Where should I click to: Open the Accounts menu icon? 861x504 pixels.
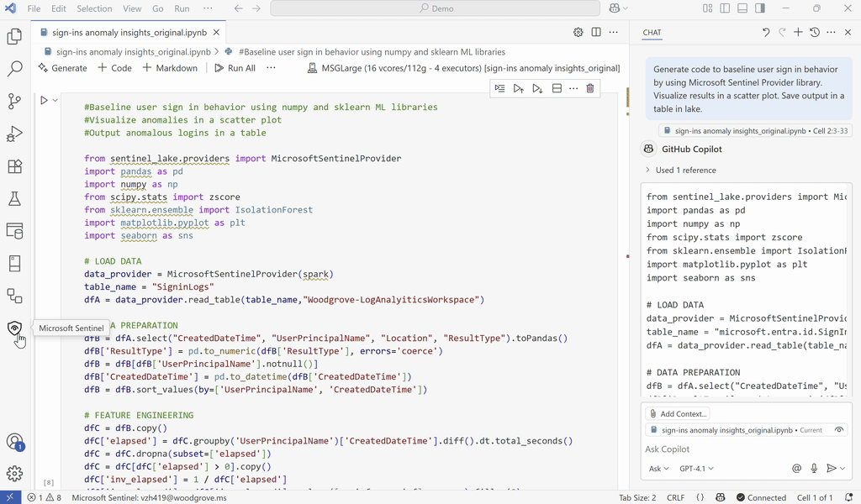[15, 442]
